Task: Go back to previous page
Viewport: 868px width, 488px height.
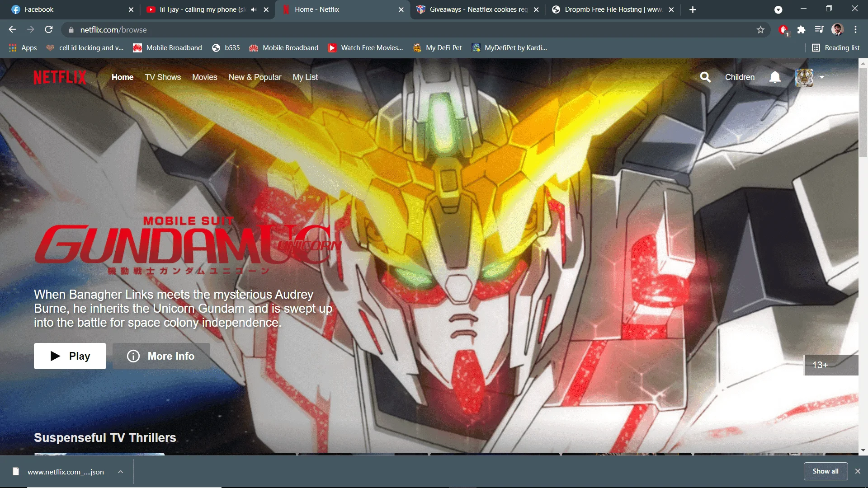Action: 12,30
